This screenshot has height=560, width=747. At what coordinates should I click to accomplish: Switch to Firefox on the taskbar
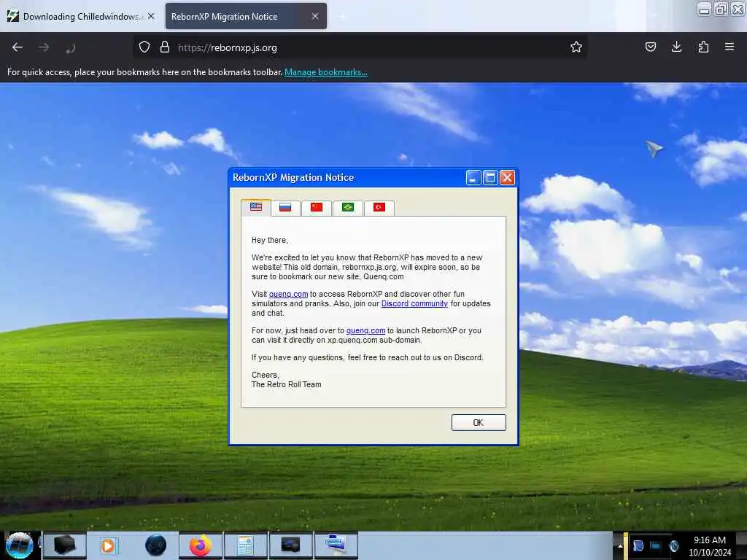click(200, 545)
